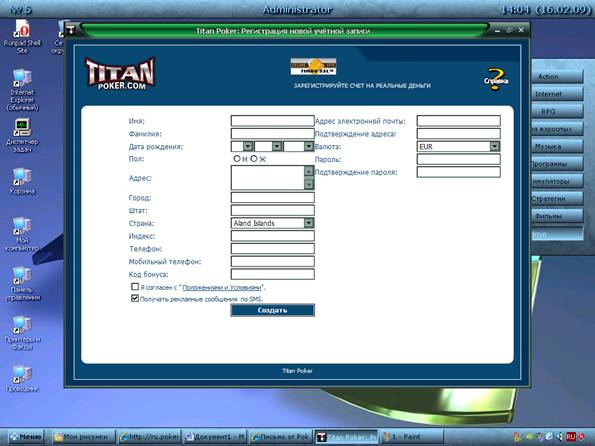This screenshot has height=446, width=595.
Task: Open Проводник desktop icon
Action: coord(22,379)
